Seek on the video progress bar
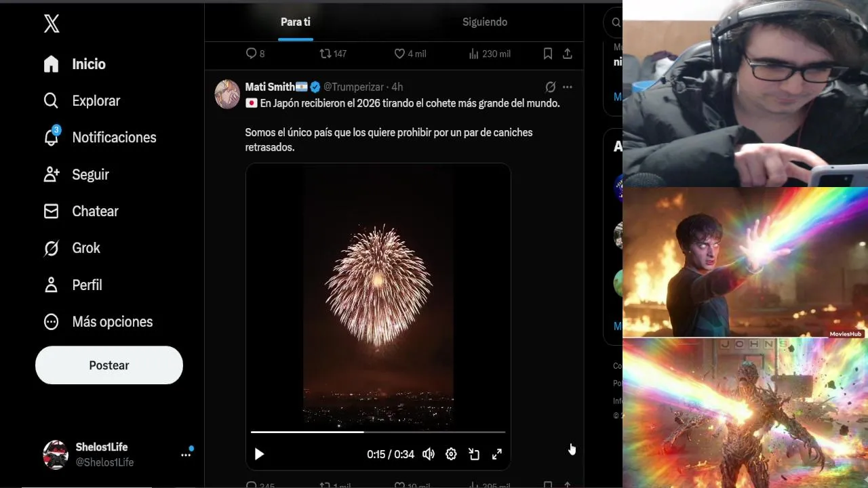The image size is (868, 488). pos(378,432)
